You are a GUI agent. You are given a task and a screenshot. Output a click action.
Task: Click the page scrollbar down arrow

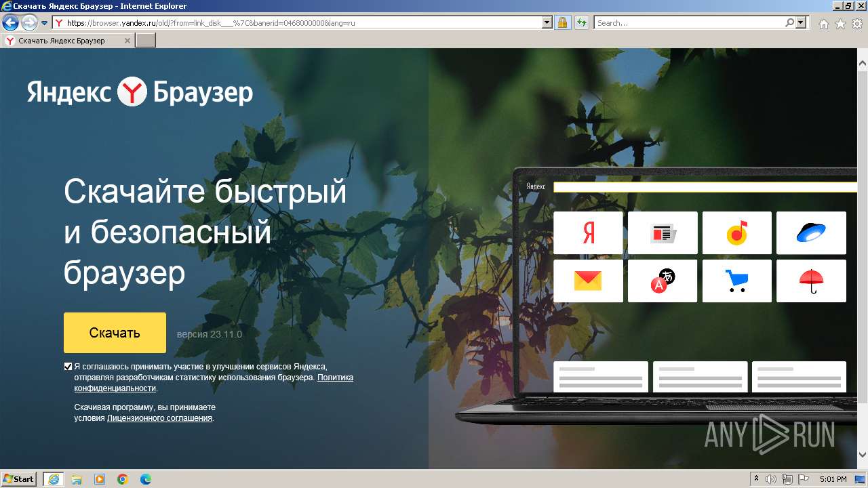863,454
